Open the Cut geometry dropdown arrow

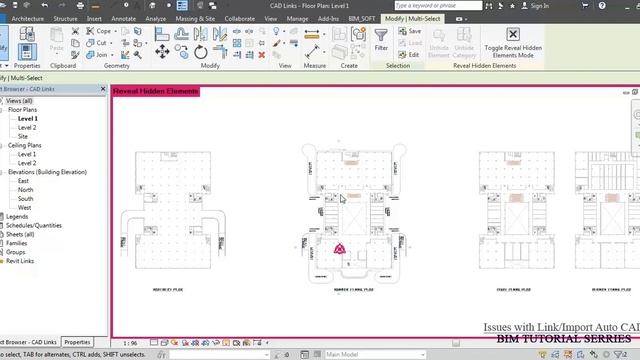(111, 43)
